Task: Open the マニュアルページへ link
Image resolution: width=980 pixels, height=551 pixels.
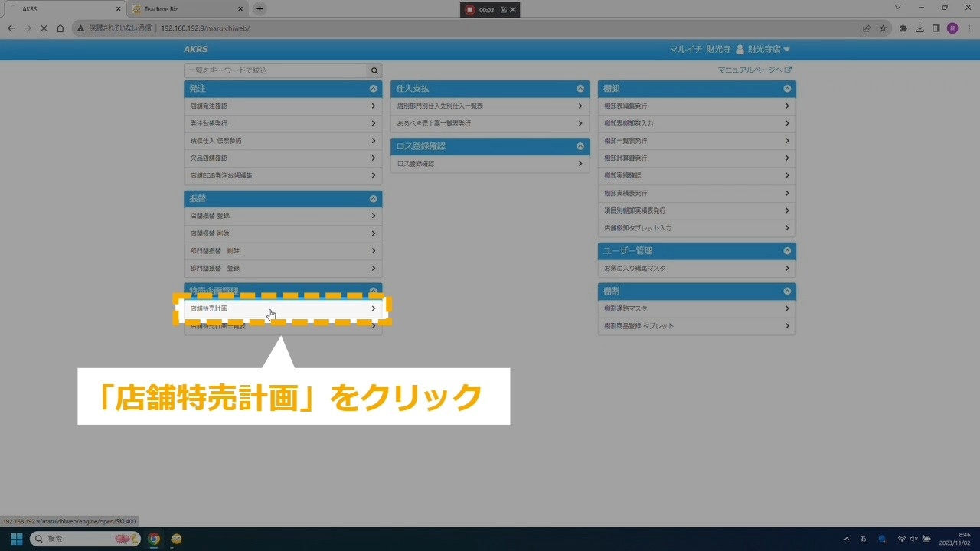Action: tap(754, 70)
